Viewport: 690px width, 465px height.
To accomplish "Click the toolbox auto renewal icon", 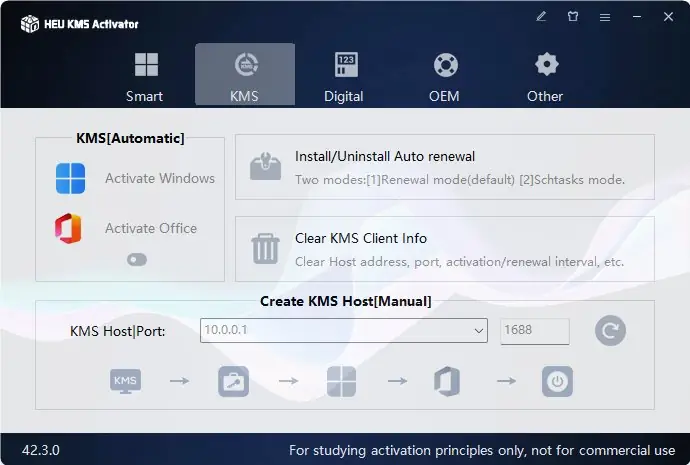I will point(265,166).
